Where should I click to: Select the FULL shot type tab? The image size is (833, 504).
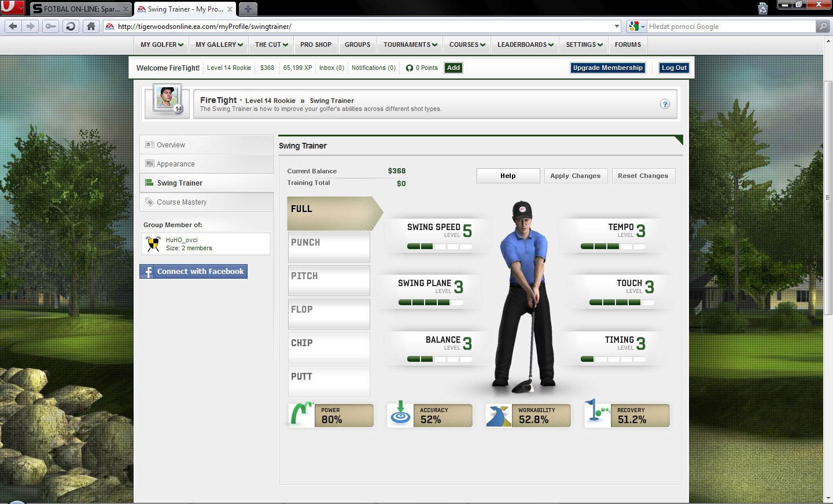[x=334, y=213]
